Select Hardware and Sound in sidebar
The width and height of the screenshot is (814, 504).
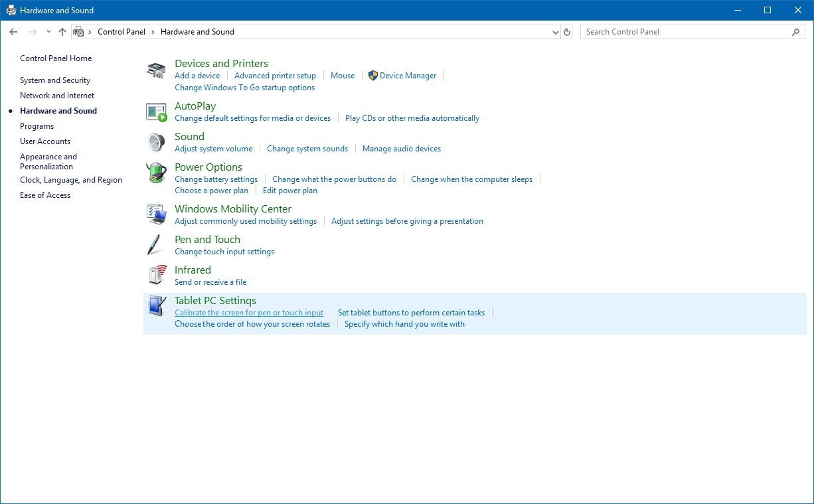pos(58,111)
